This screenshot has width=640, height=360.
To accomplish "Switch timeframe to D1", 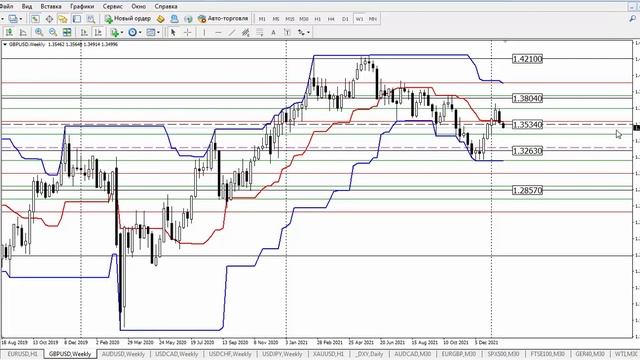I will coord(345,19).
